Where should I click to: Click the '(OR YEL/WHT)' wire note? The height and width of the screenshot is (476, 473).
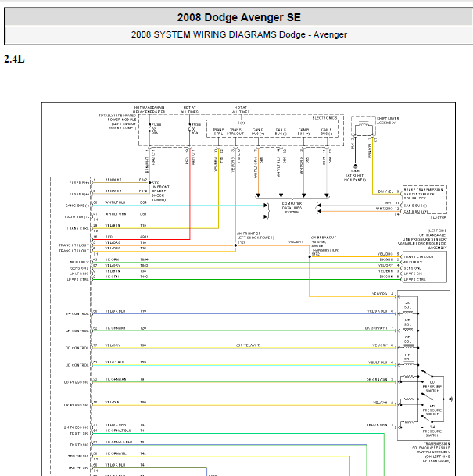click(248, 345)
